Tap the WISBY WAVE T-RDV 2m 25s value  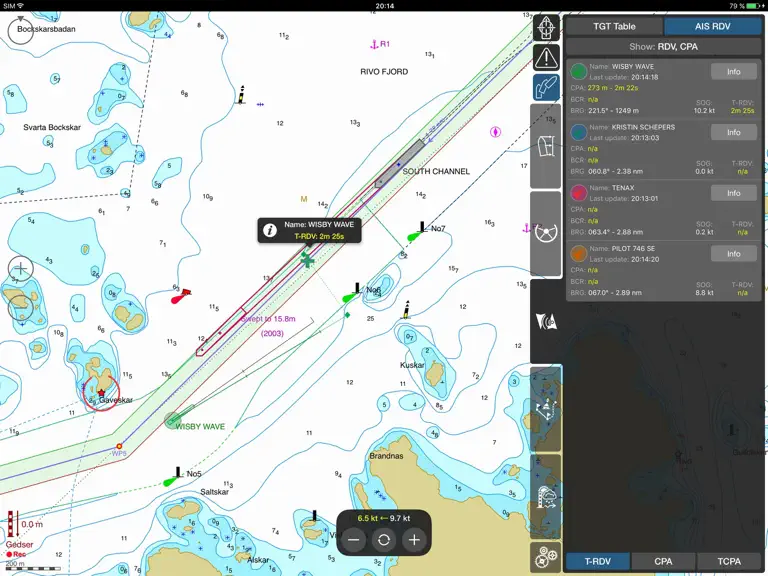[742, 111]
